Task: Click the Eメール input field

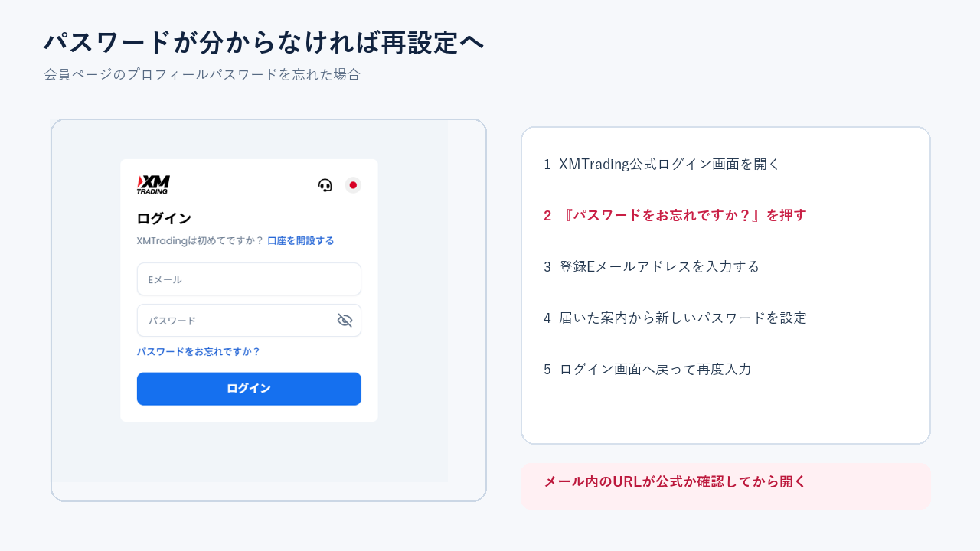Action: [249, 279]
